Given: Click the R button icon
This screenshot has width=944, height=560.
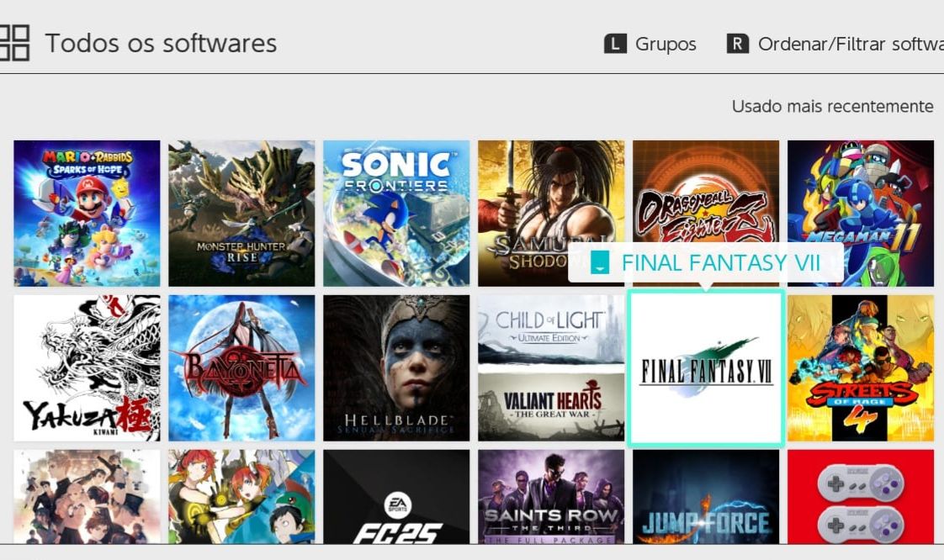Looking at the screenshot, I should [738, 44].
